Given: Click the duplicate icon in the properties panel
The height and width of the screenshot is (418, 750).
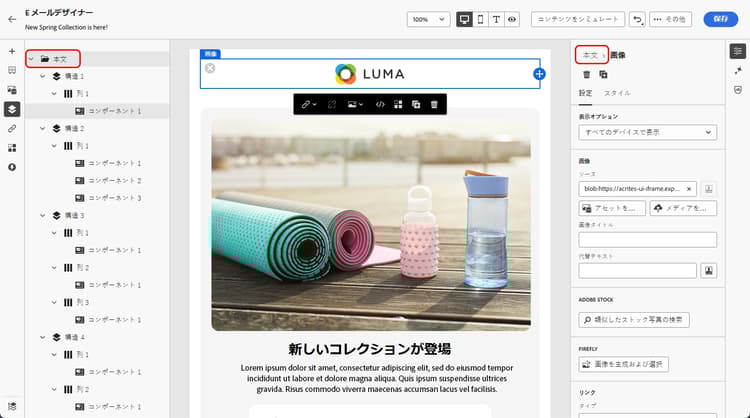Looking at the screenshot, I should coord(603,75).
